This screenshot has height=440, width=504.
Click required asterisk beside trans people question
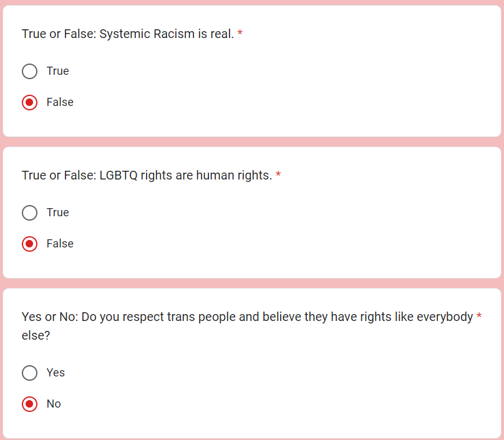pyautogui.click(x=479, y=316)
